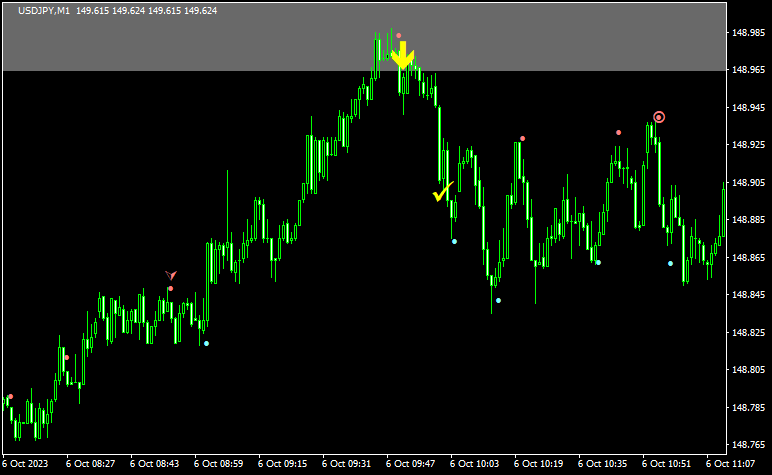Click the blue dot below the yellow checkmark
772x475 pixels.
(x=454, y=241)
